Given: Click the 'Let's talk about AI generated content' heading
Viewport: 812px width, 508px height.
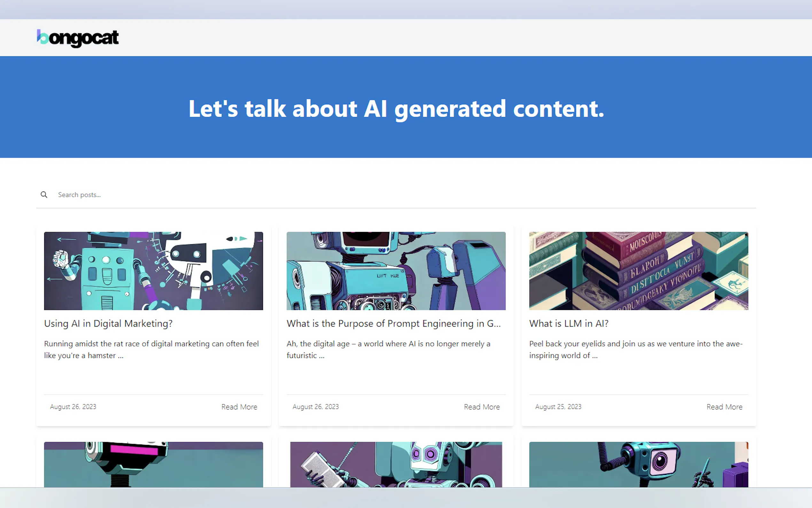Looking at the screenshot, I should tap(396, 108).
